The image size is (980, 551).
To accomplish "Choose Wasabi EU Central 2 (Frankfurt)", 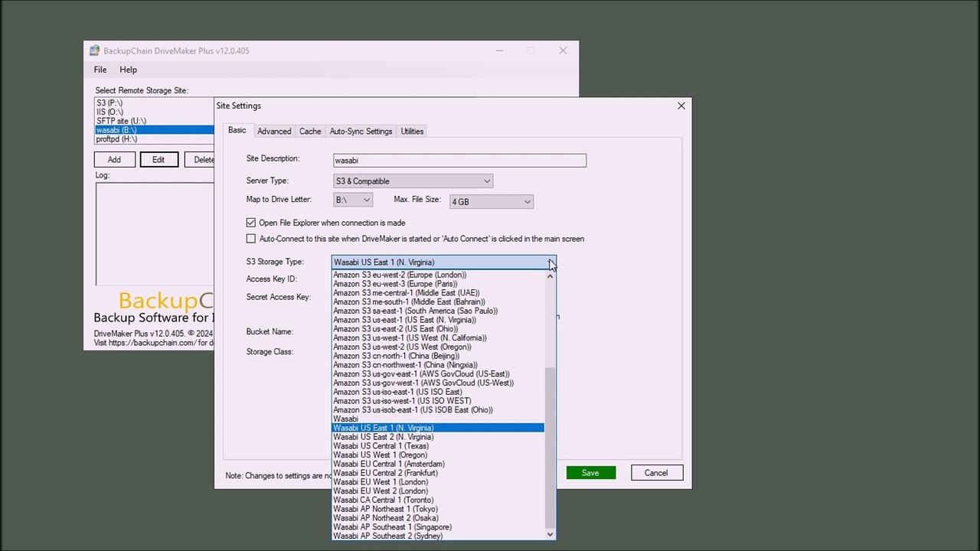I will coord(438,473).
